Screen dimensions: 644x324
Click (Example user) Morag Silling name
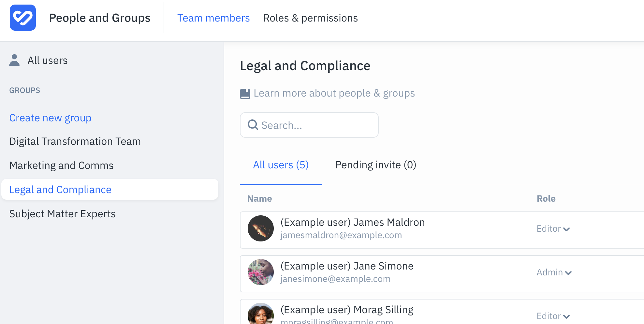click(x=347, y=310)
